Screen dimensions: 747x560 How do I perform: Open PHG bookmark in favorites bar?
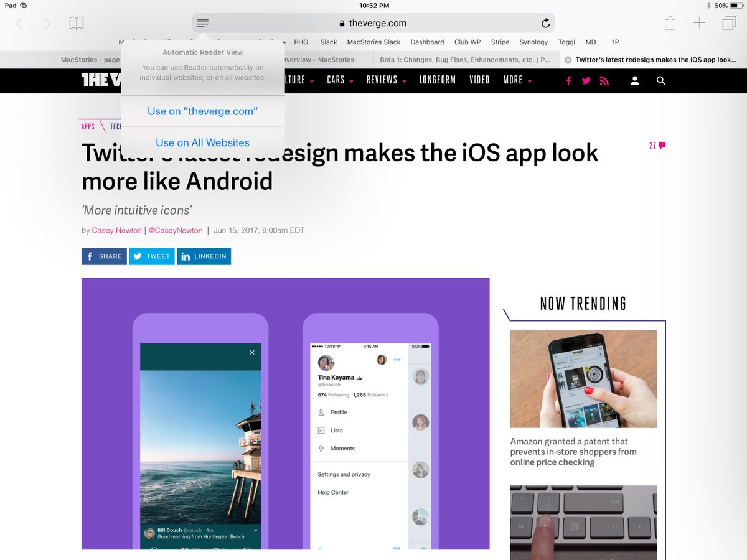(301, 42)
